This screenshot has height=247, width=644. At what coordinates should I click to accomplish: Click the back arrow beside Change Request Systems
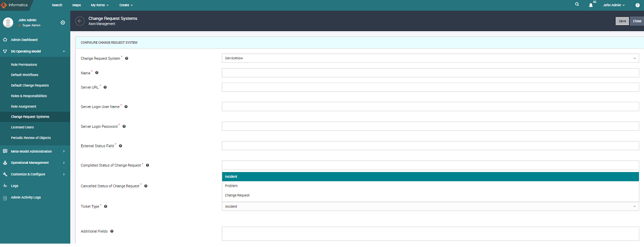pyautogui.click(x=80, y=21)
